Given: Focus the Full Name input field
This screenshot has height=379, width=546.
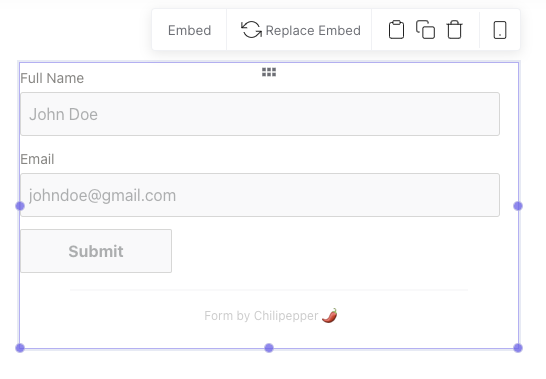Looking at the screenshot, I should tap(260, 114).
